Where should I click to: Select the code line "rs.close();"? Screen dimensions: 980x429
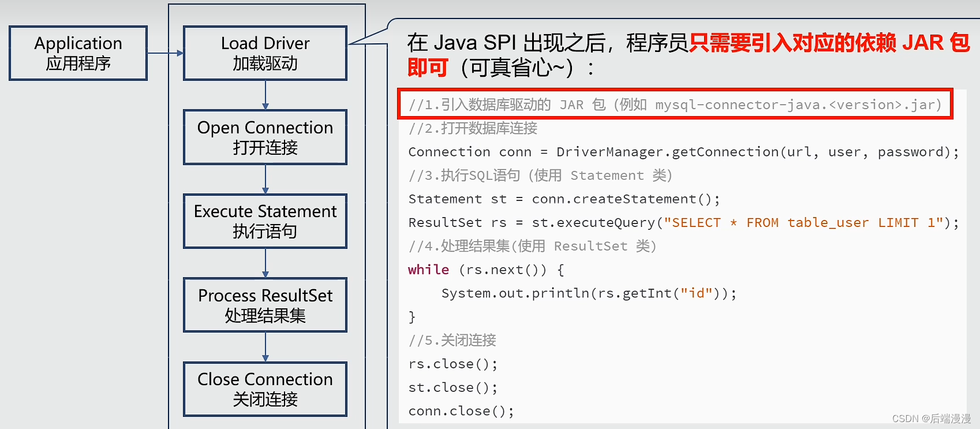coord(453,364)
